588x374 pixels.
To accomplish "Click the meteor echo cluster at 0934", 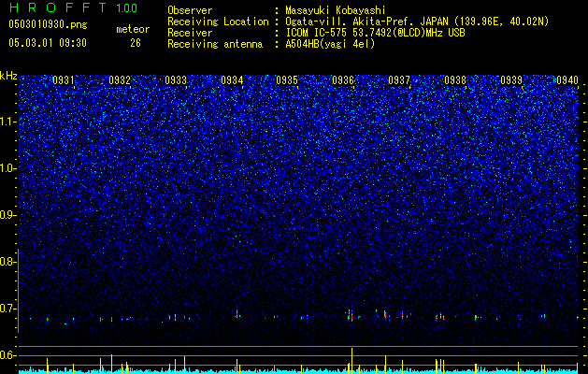I will pyautogui.click(x=237, y=314).
